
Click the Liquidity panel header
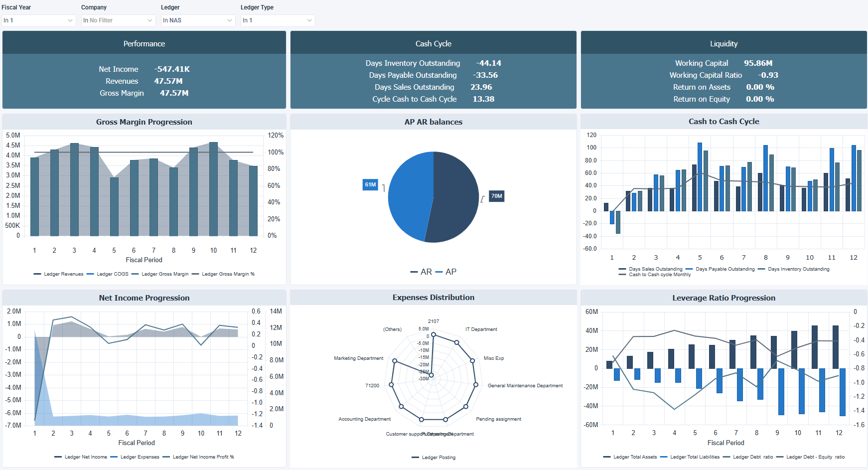click(724, 43)
